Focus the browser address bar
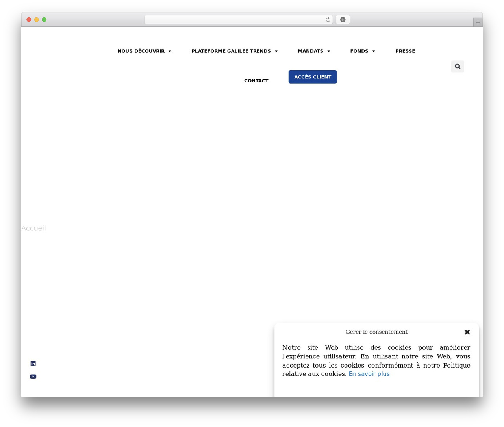 pyautogui.click(x=238, y=20)
